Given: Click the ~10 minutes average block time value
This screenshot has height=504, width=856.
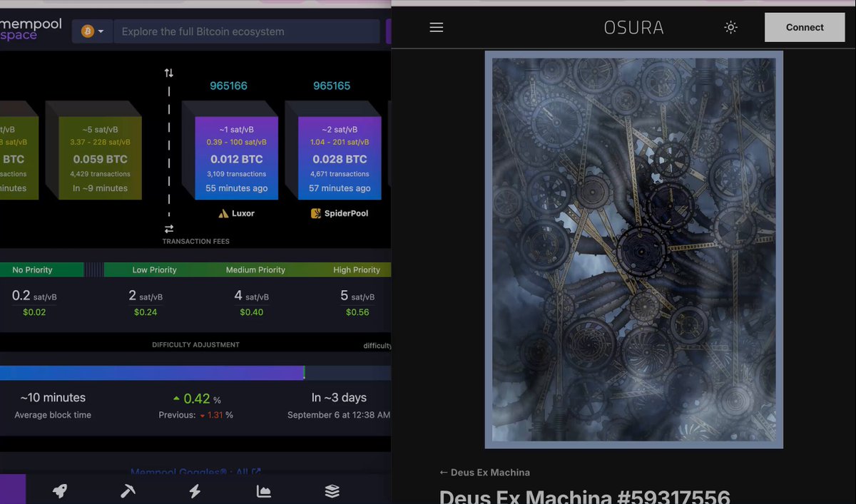Looking at the screenshot, I should (53, 398).
